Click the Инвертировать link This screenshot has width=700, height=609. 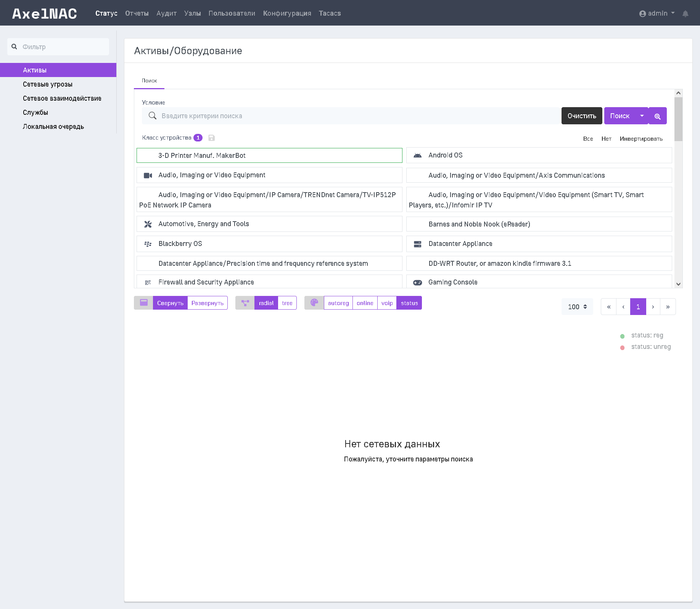641,139
